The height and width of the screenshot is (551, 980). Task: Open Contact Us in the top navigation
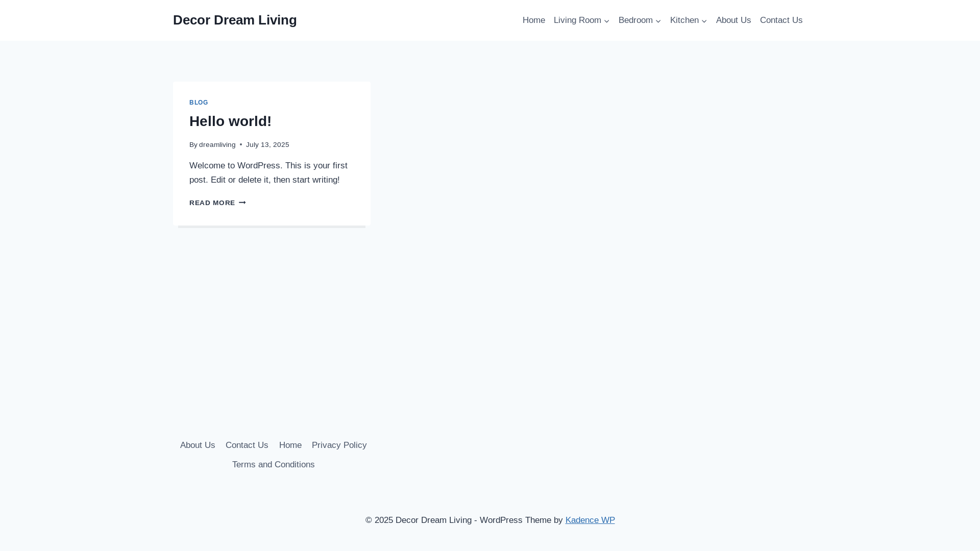tap(781, 20)
